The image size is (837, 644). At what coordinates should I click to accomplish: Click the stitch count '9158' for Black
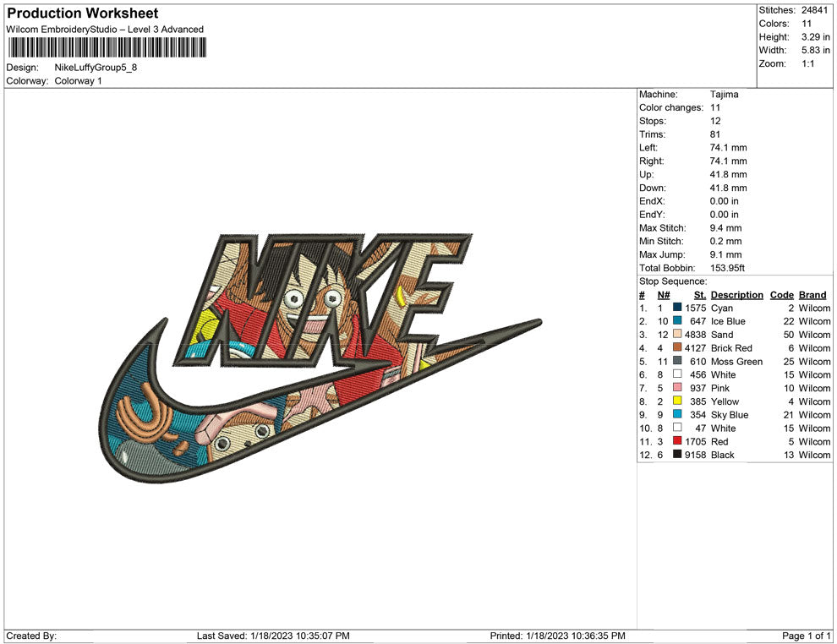(x=695, y=455)
